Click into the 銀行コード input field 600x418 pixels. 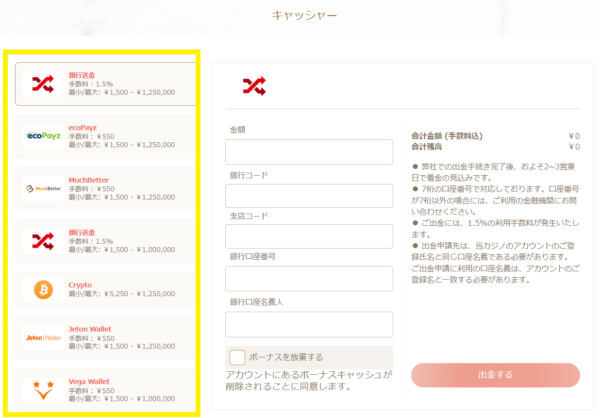[309, 195]
